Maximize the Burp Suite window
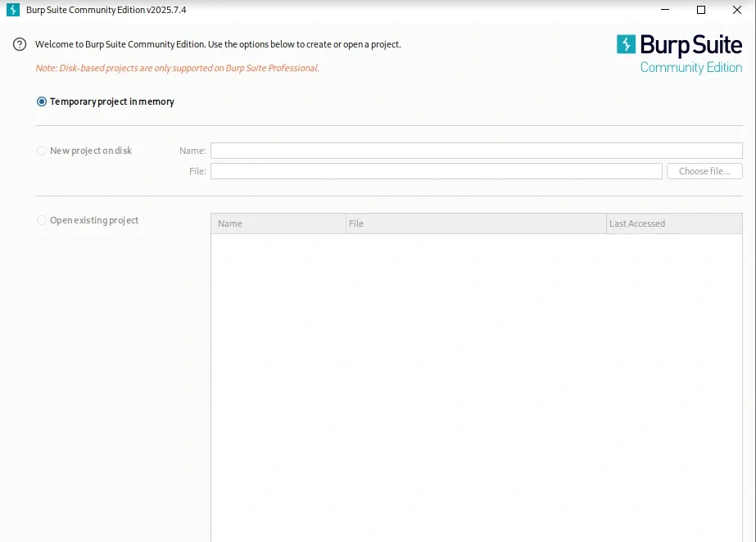 click(x=701, y=10)
